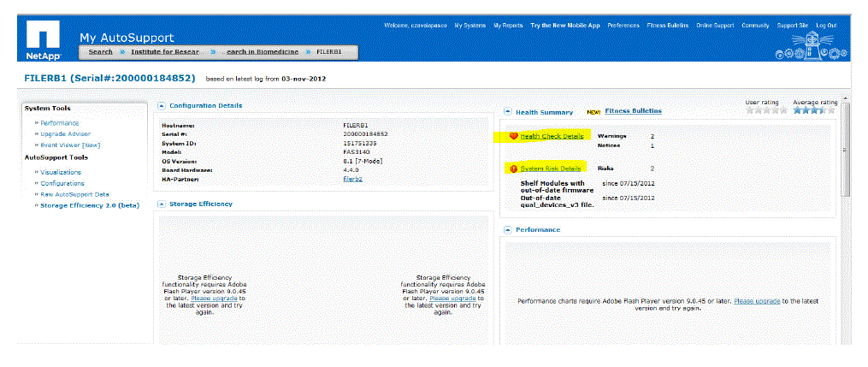
Task: Open Storage Efficiency 2.0 (beta)
Action: 91,205
